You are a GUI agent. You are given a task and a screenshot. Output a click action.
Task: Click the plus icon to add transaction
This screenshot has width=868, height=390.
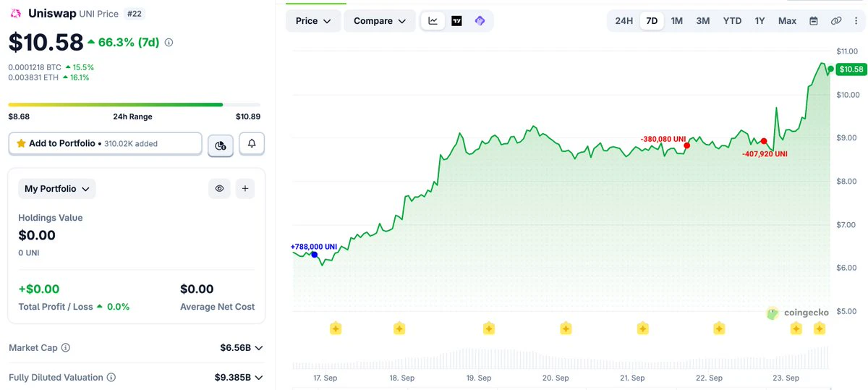coord(245,189)
